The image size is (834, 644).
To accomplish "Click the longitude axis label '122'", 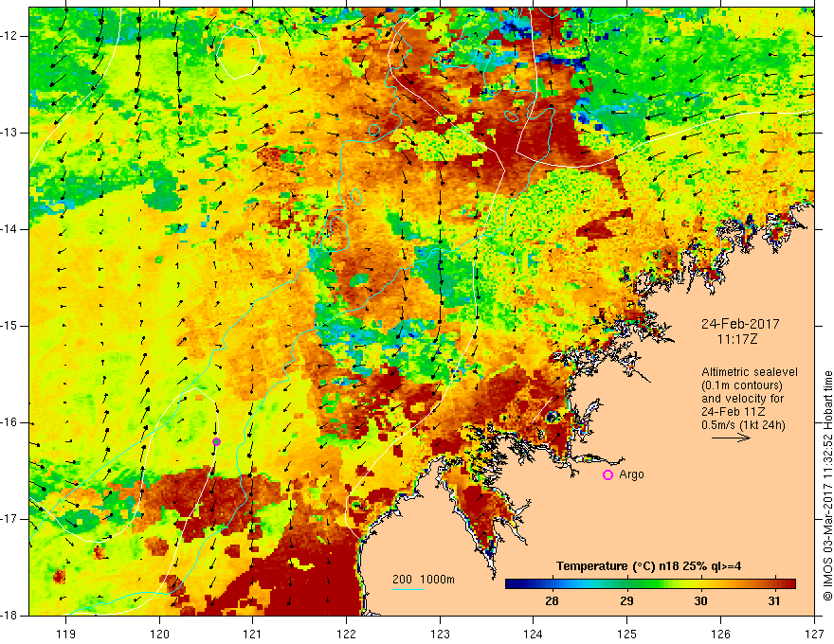I will pyautogui.click(x=346, y=634).
